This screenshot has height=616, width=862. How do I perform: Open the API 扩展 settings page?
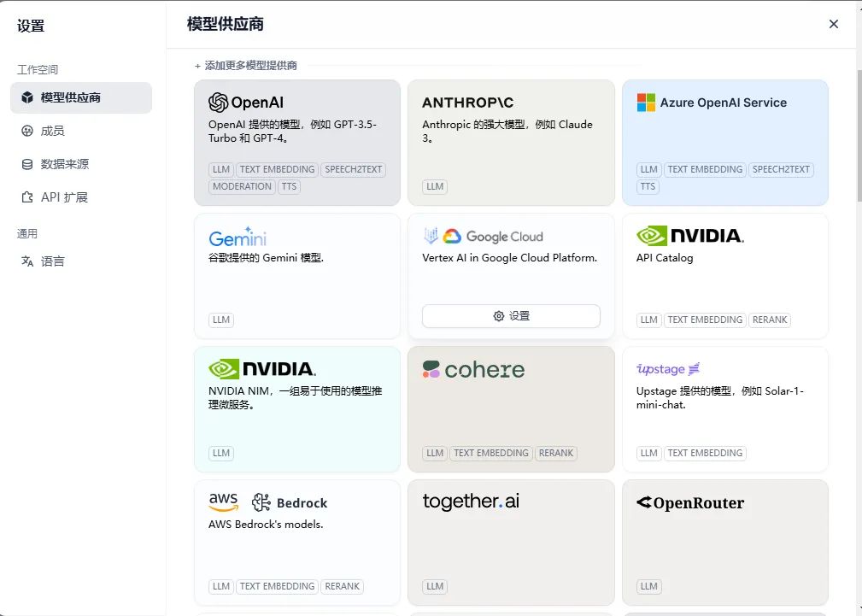[x=64, y=197]
